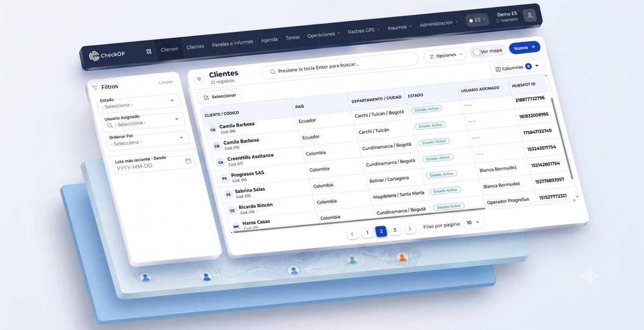Open the Administración menu

(438, 24)
